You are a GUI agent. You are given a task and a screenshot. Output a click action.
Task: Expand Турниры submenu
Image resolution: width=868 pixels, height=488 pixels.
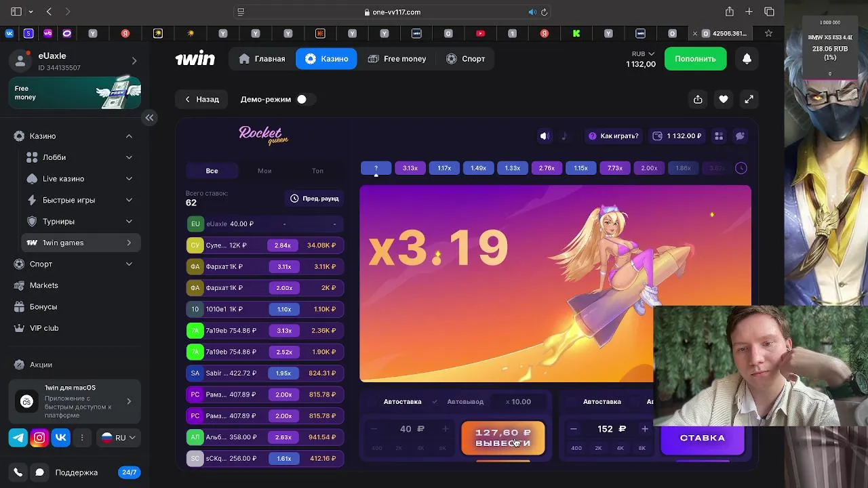(129, 222)
